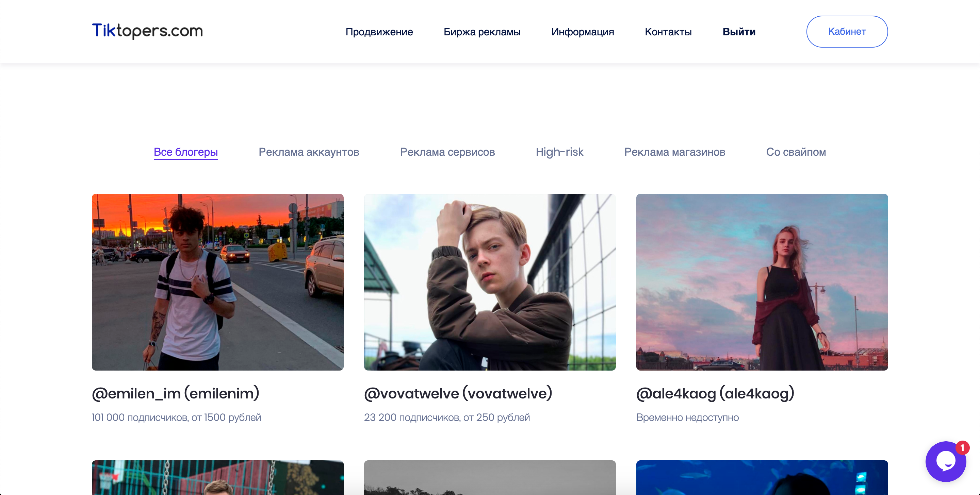Select the Все блогеры tab
The image size is (980, 495).
(x=186, y=152)
